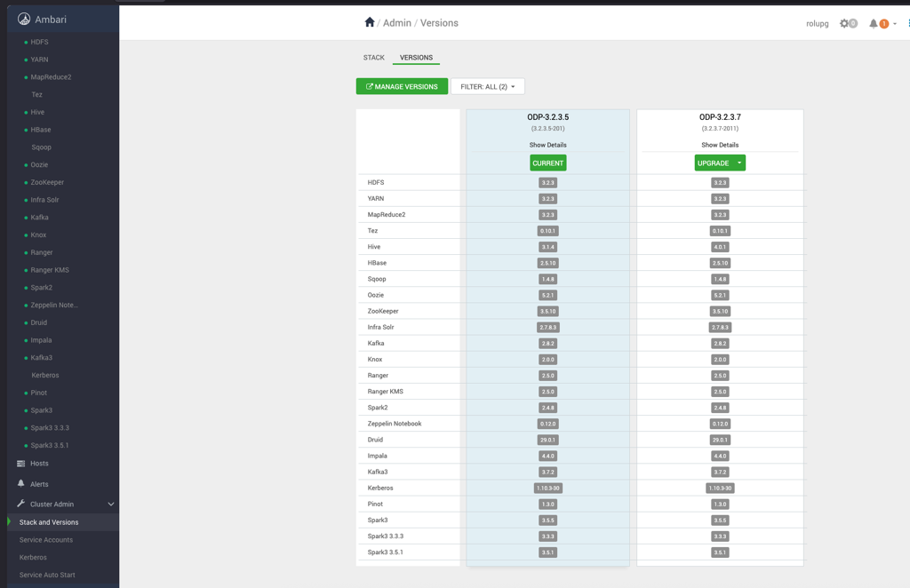This screenshot has width=910, height=588.
Task: Click the UPGRADE button for ODP-3.2.3.7
Action: pyautogui.click(x=714, y=163)
